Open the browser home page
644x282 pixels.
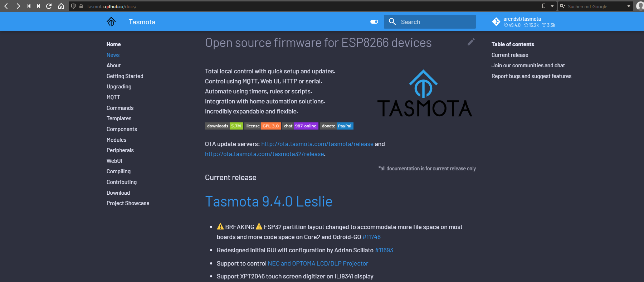click(61, 6)
